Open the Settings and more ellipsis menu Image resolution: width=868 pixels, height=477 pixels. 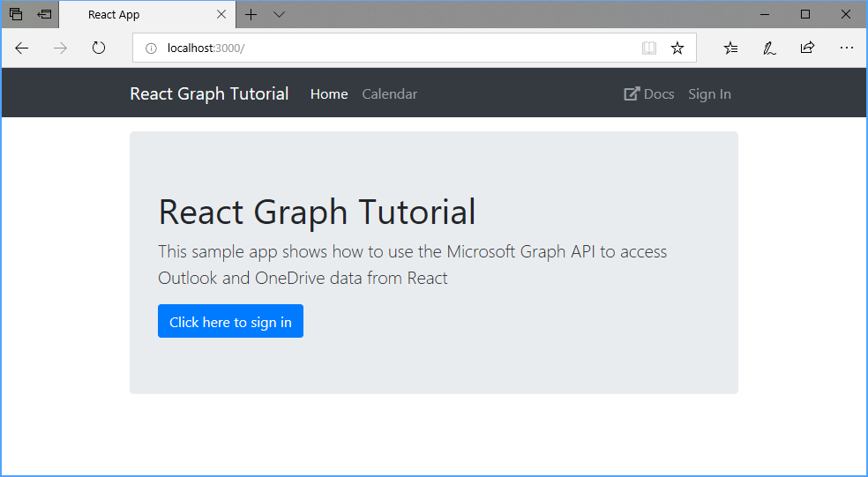(846, 48)
